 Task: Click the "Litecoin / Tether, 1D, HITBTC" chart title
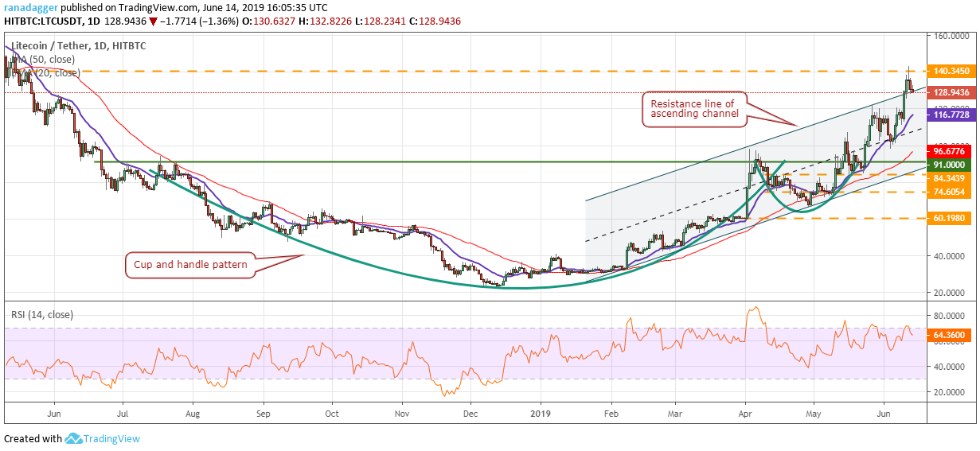pos(80,45)
